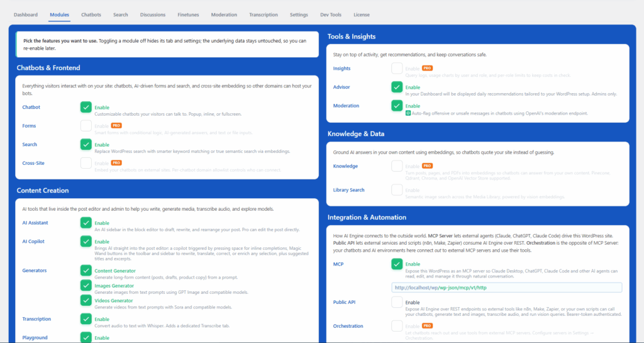Click the 'AI Assistant' row label
Screen dimensions: 644x343
[35, 223]
